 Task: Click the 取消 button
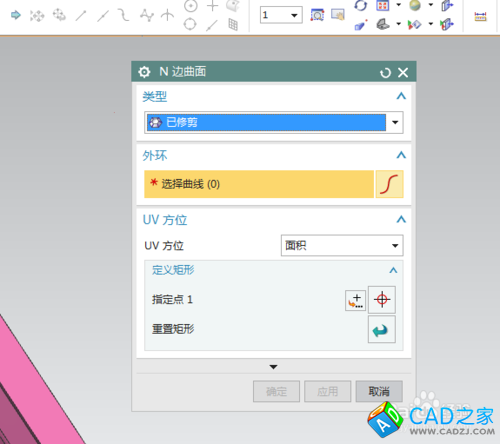pos(379,391)
